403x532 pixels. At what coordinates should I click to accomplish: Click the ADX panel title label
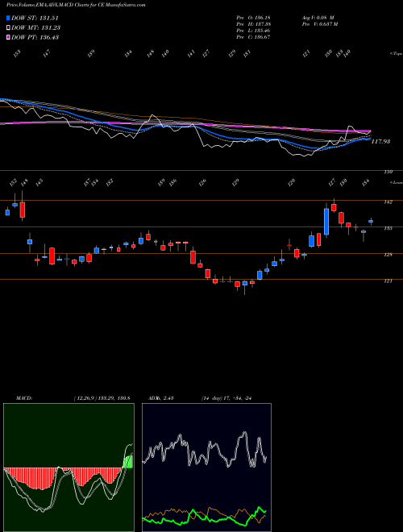pos(160,398)
